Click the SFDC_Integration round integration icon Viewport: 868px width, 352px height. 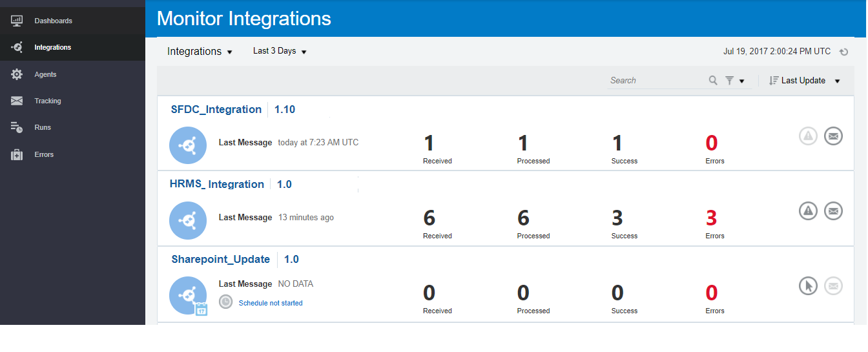pos(188,145)
